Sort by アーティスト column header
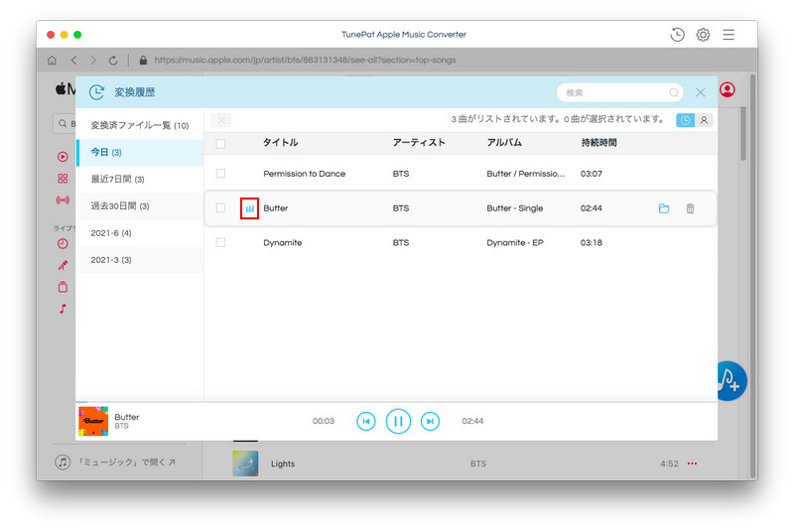Screen dimensions: 794x532 pos(419,143)
